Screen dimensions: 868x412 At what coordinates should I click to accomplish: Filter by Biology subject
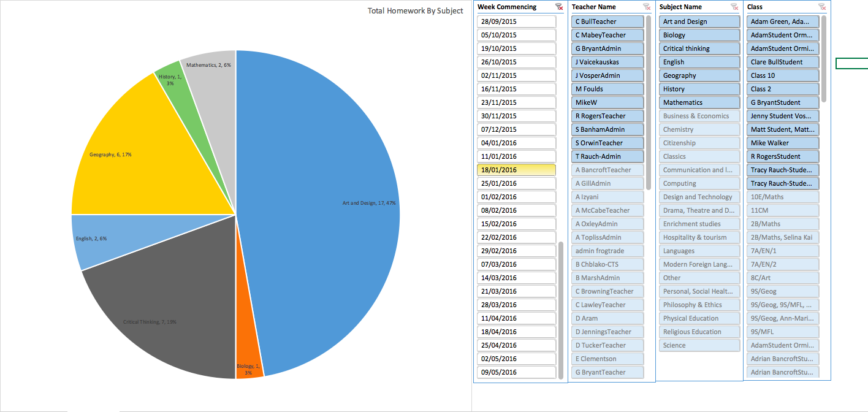coord(699,35)
